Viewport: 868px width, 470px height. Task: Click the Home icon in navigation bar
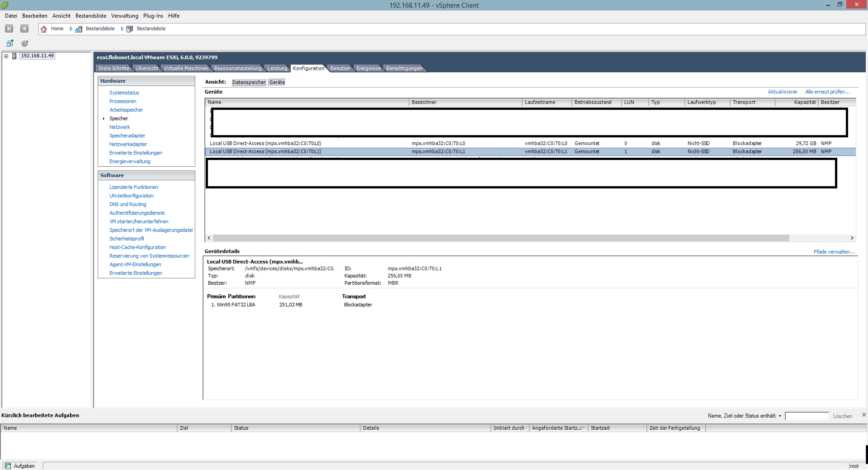tap(44, 29)
